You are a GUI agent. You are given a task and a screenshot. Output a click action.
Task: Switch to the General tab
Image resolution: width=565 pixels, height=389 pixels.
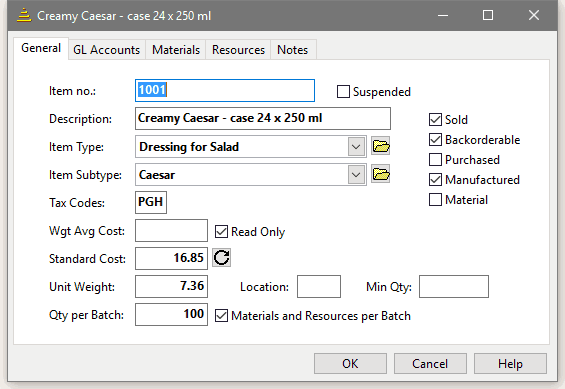point(41,48)
